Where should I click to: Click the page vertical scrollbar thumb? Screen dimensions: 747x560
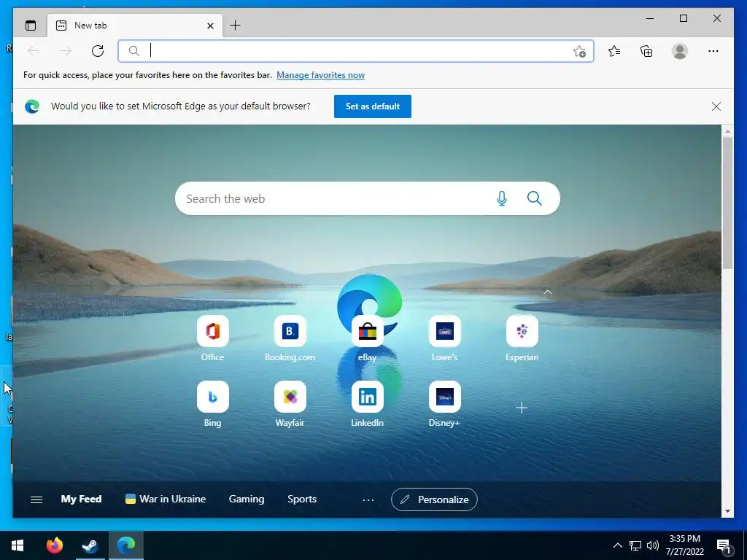point(727,203)
